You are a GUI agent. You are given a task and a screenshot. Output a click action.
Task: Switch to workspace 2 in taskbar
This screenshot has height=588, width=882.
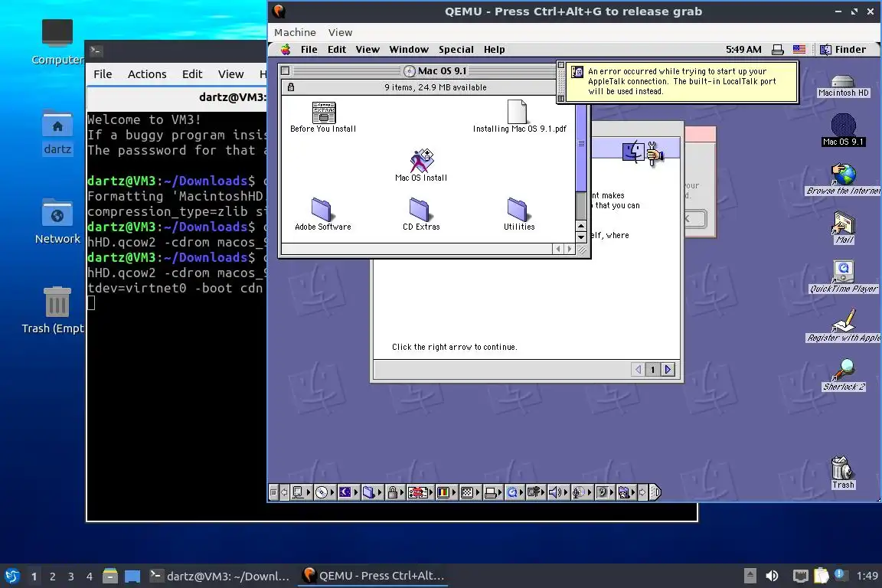tap(52, 577)
